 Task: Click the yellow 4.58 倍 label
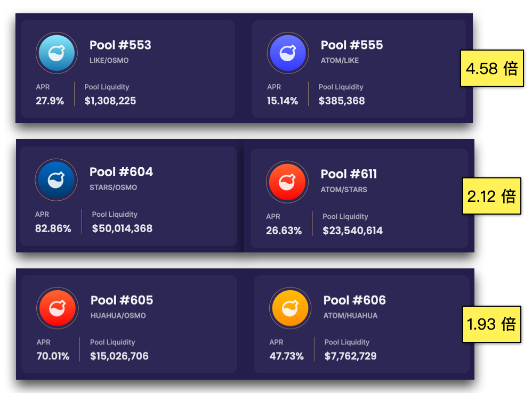(492, 68)
